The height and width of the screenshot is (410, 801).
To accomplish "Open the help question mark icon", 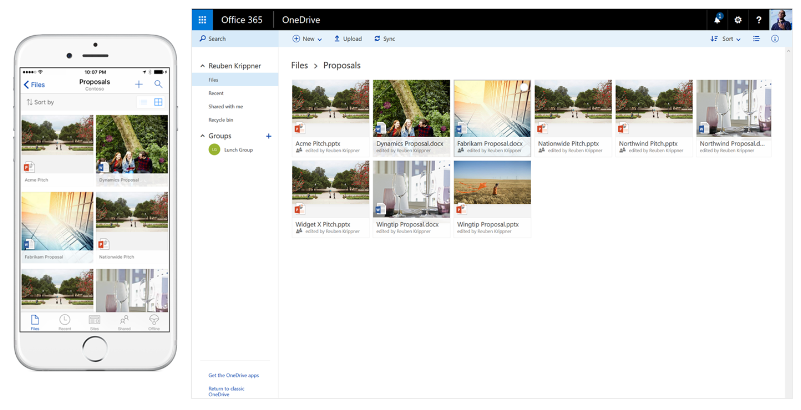I will pyautogui.click(x=759, y=20).
